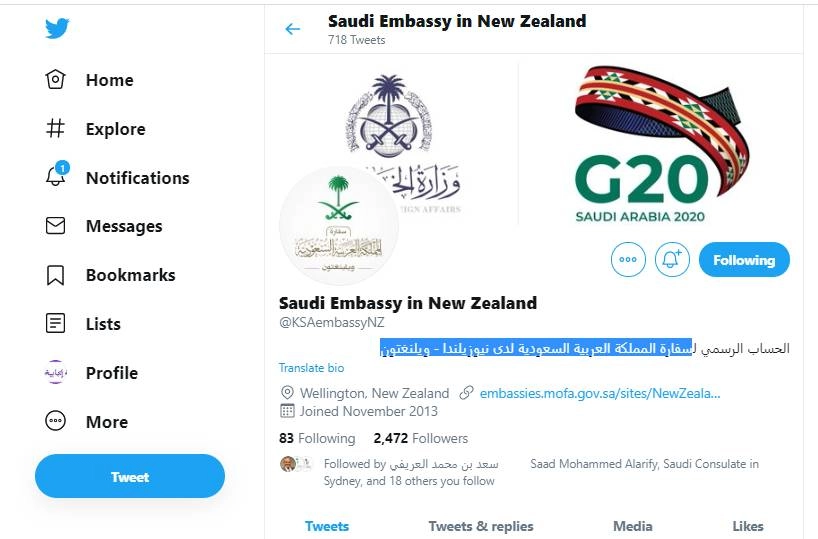Viewport: 818px width, 539px height.
Task: Open the 2,472 Followers list
Action: pyautogui.click(x=420, y=438)
